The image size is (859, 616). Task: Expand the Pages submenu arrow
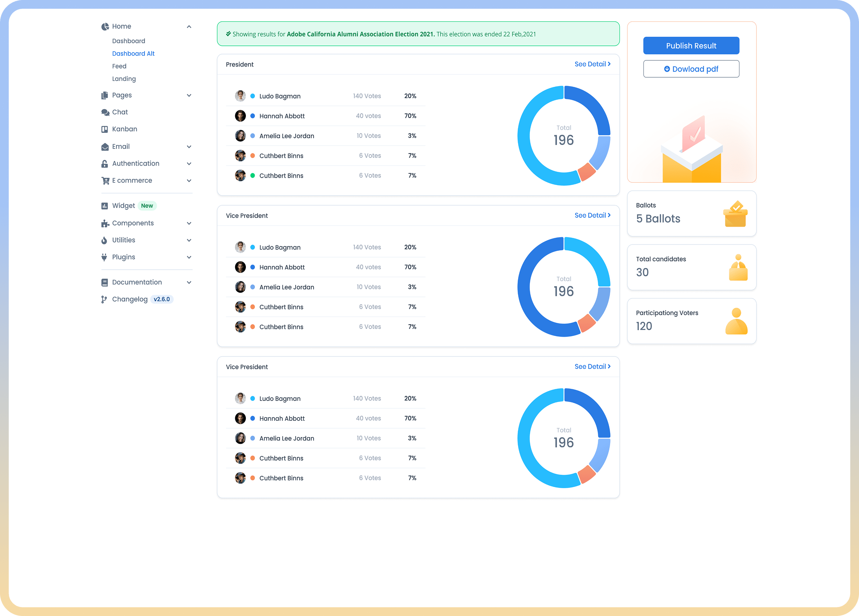tap(189, 95)
